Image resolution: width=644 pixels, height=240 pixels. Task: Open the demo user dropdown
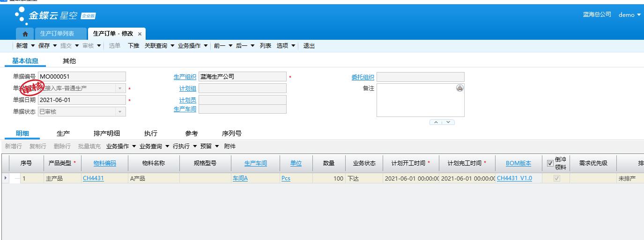pos(629,15)
